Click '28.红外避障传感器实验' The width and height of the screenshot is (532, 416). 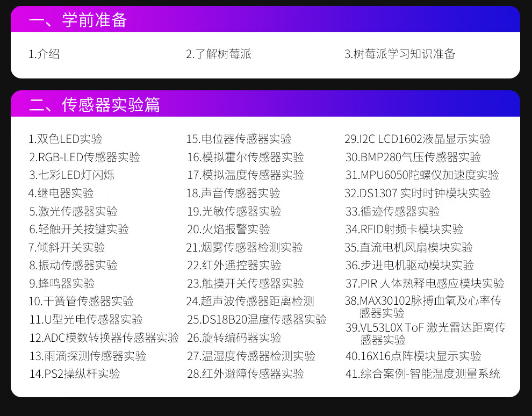pyautogui.click(x=245, y=374)
